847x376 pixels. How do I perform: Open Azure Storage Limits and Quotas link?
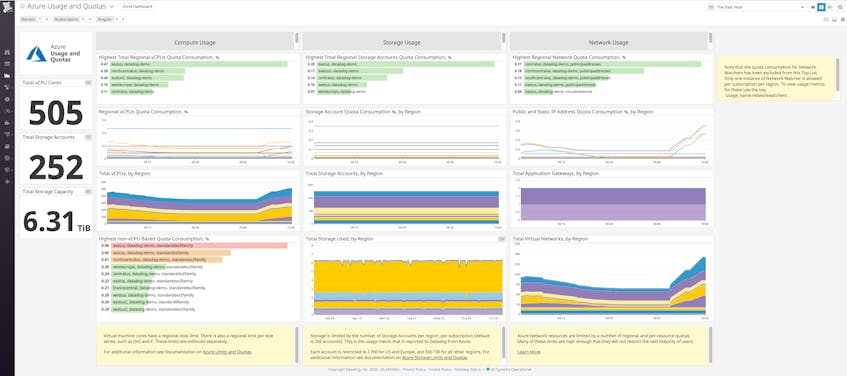(434, 357)
